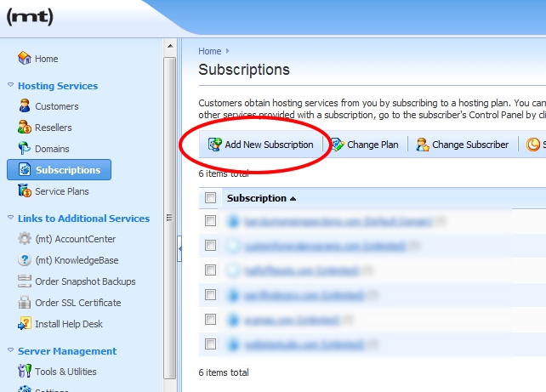
Task: Click the Home breadcrumb link
Action: coord(209,51)
